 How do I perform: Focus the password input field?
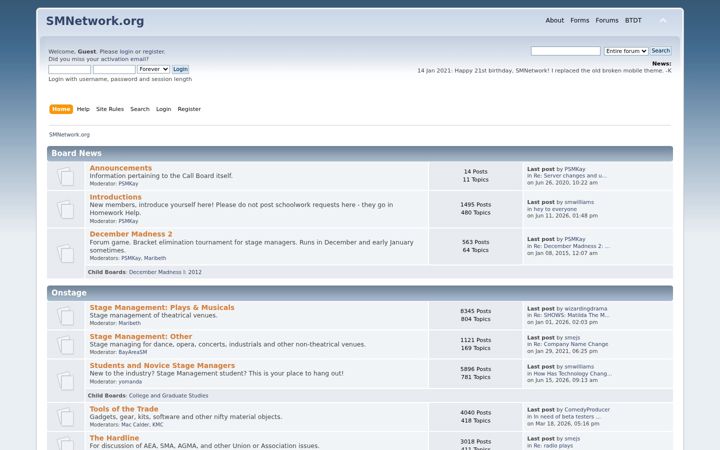[x=114, y=69]
